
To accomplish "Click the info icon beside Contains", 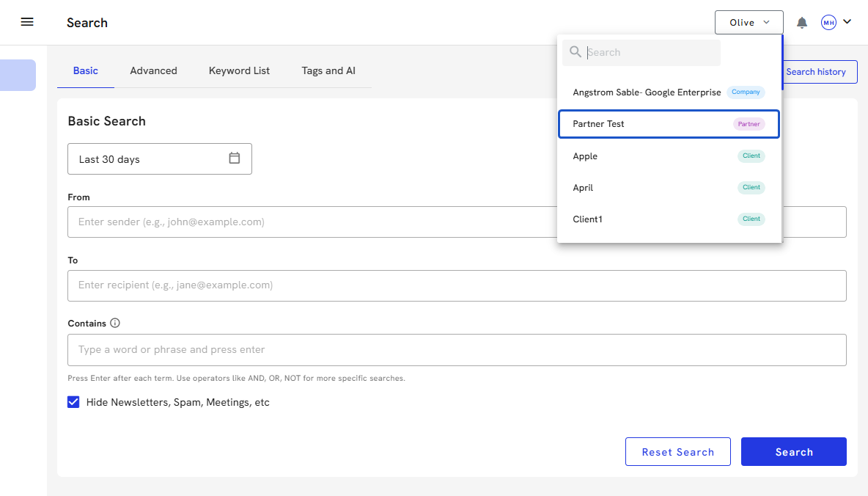I will (115, 323).
